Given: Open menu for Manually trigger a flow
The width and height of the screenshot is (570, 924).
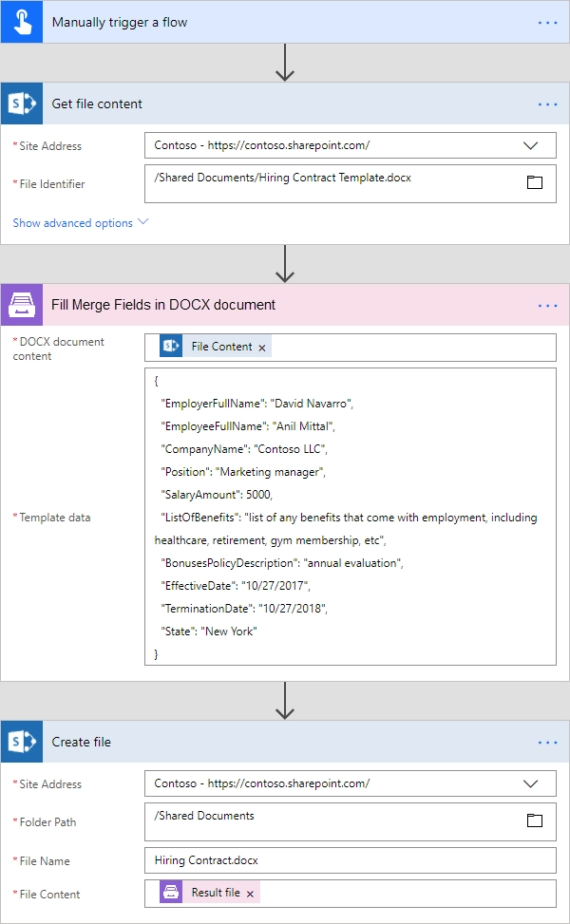Looking at the screenshot, I should coord(547,23).
